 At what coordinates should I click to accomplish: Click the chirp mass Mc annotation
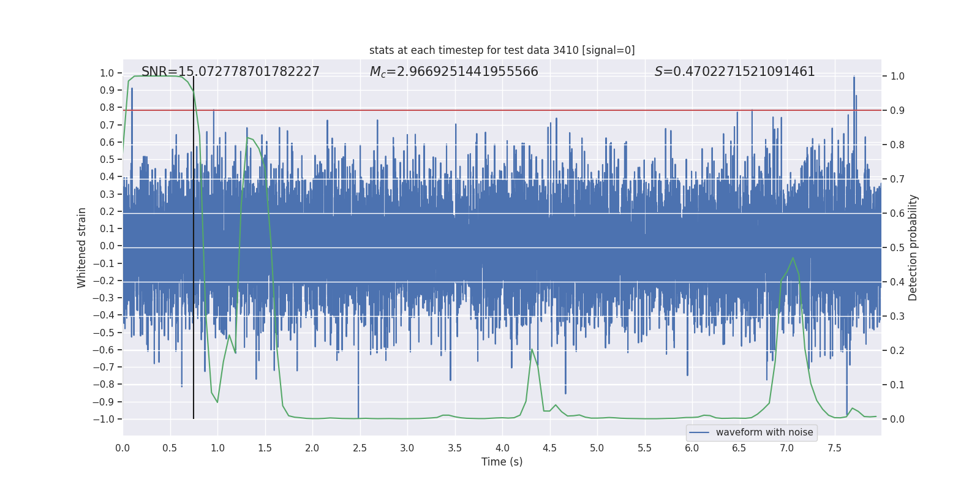point(454,72)
